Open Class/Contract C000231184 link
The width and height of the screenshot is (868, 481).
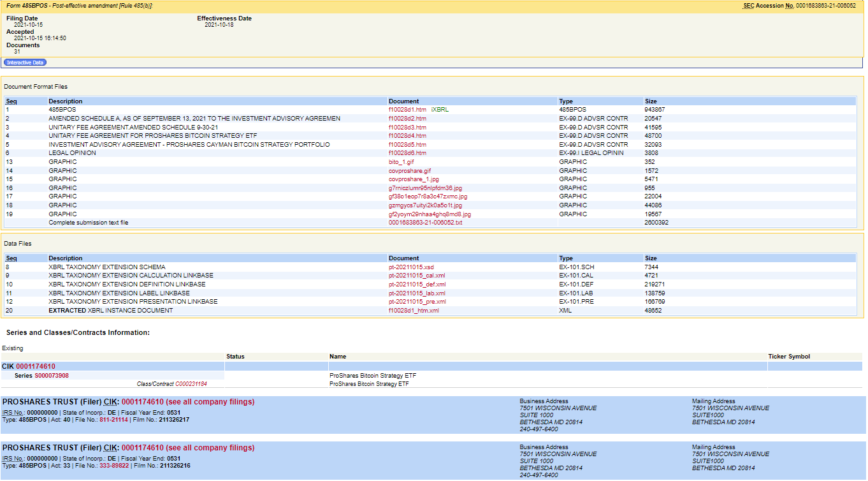[191, 384]
